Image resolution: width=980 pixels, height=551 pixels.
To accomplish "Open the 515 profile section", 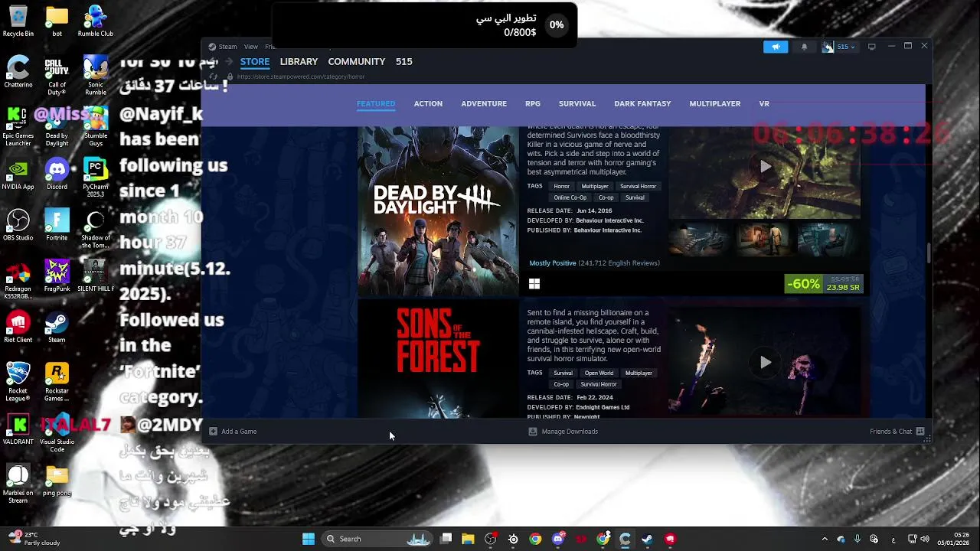I will tap(404, 61).
